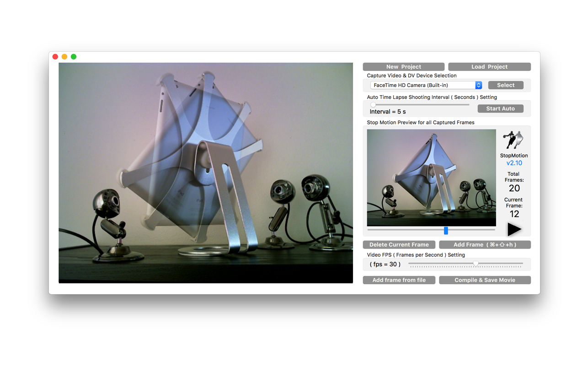Open the capture device dropdown

pos(426,85)
